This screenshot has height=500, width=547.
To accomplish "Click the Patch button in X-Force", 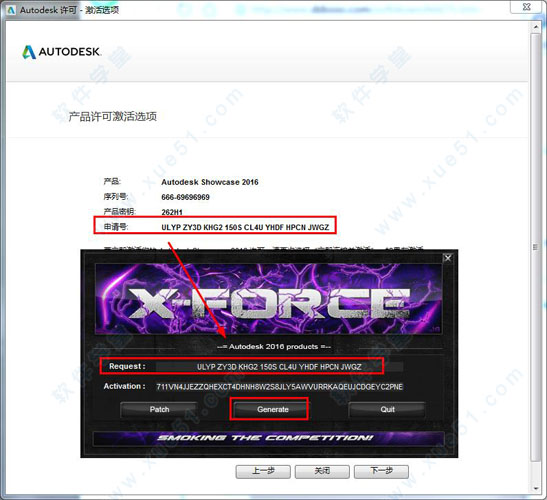I will 159,409.
